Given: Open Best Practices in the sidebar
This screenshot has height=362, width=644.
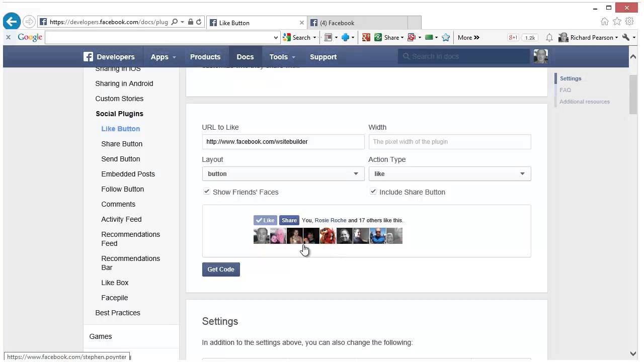Looking at the screenshot, I should point(118,313).
